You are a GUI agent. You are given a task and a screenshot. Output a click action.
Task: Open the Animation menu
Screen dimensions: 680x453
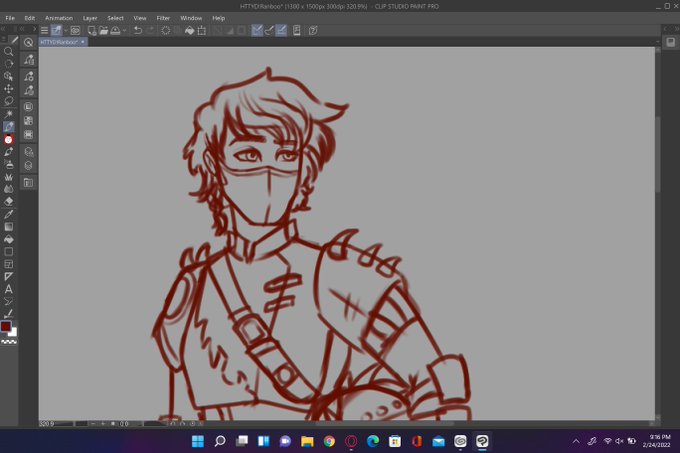(59, 18)
